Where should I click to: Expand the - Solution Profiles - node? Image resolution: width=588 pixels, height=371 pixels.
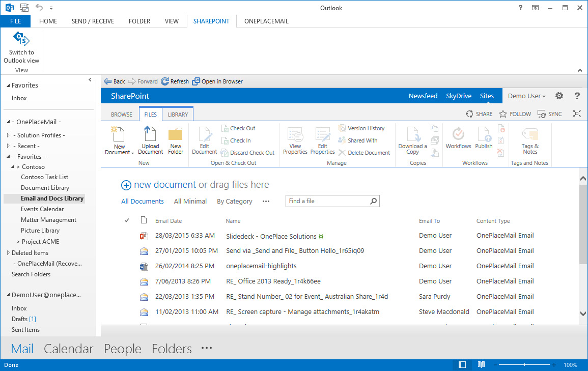click(8, 135)
